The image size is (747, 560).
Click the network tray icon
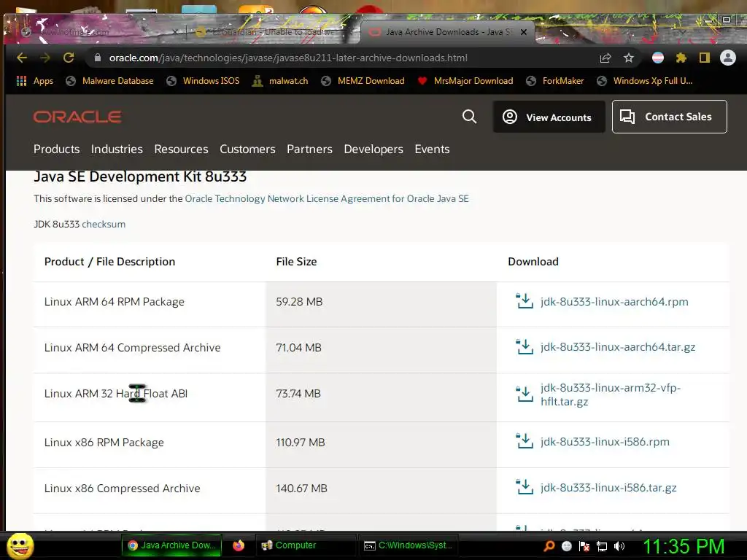coord(602,546)
